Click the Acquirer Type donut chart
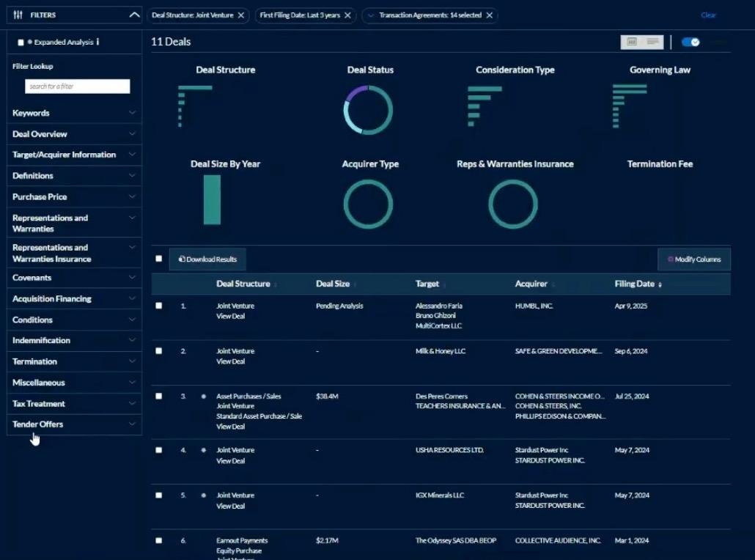755x560 pixels. pyautogui.click(x=368, y=203)
